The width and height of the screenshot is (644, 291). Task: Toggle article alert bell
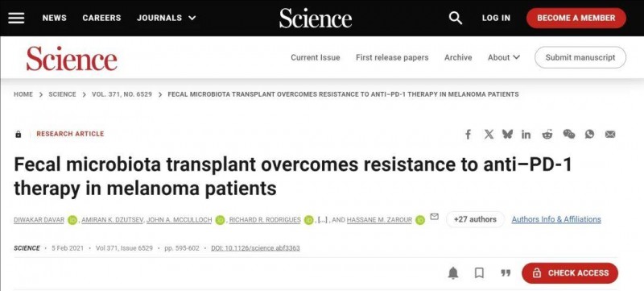coord(453,272)
